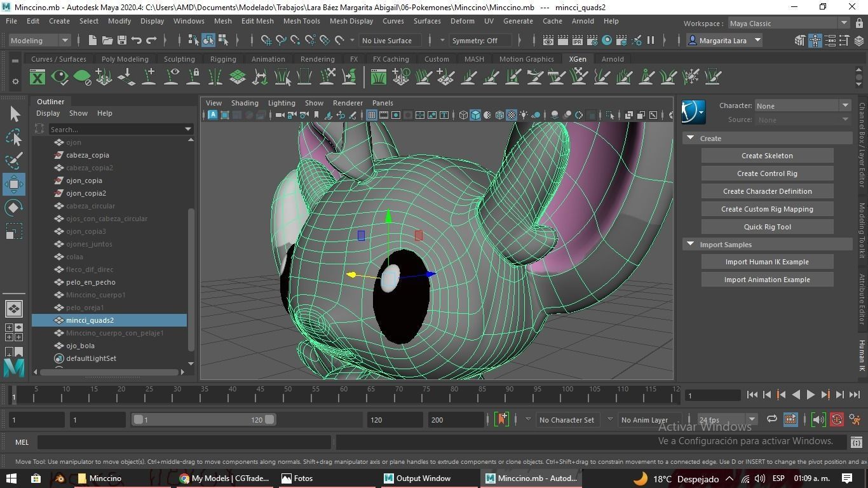Click the New Scene icon
This screenshot has height=488, width=868.
tap(93, 40)
